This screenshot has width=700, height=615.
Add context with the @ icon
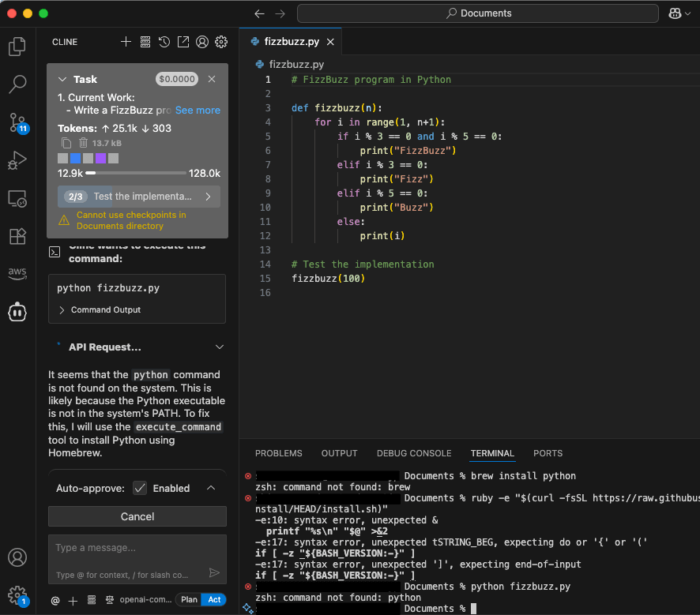[55, 600]
